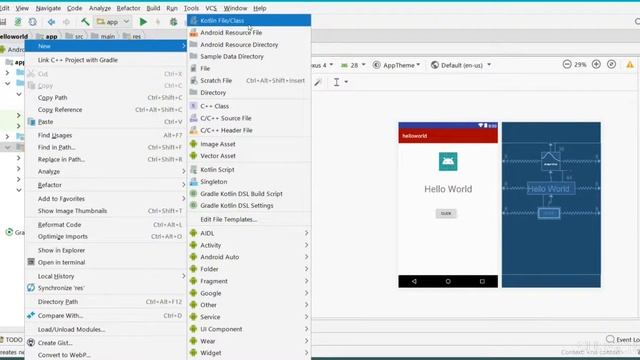Image resolution: width=640 pixels, height=360 pixels.
Task: Open Edit File Templates
Action: pyautogui.click(x=249, y=219)
